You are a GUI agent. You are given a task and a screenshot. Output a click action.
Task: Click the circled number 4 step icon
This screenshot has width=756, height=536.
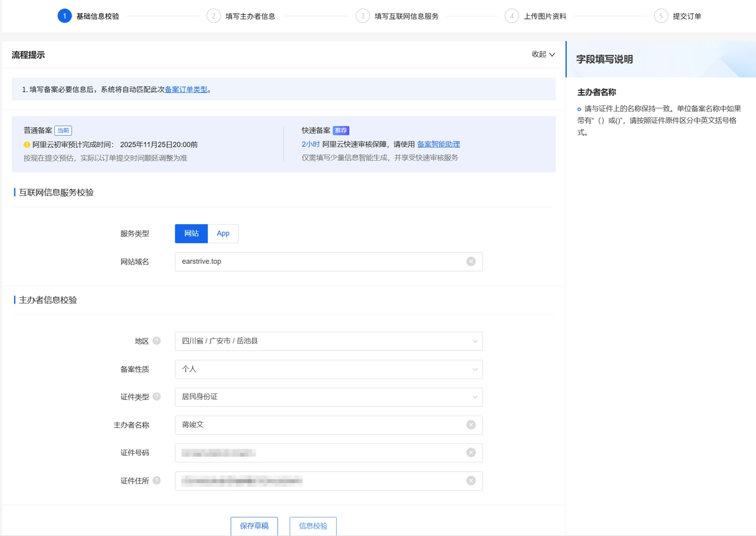click(x=511, y=16)
